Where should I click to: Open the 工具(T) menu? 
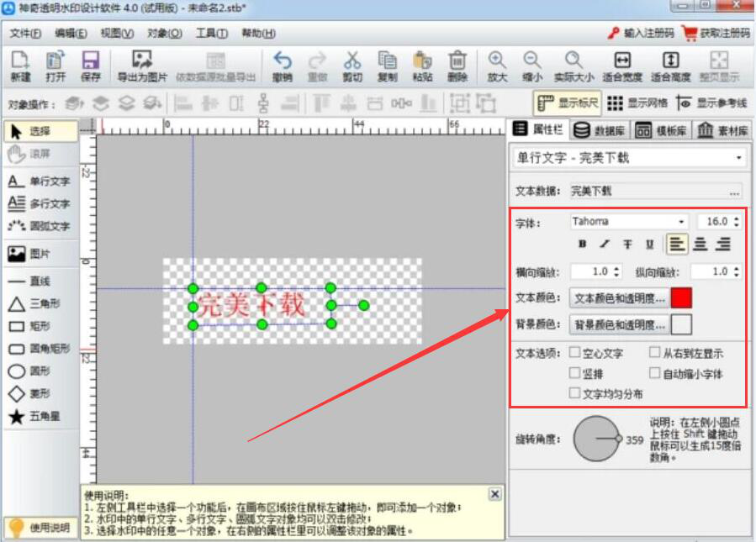tap(212, 34)
